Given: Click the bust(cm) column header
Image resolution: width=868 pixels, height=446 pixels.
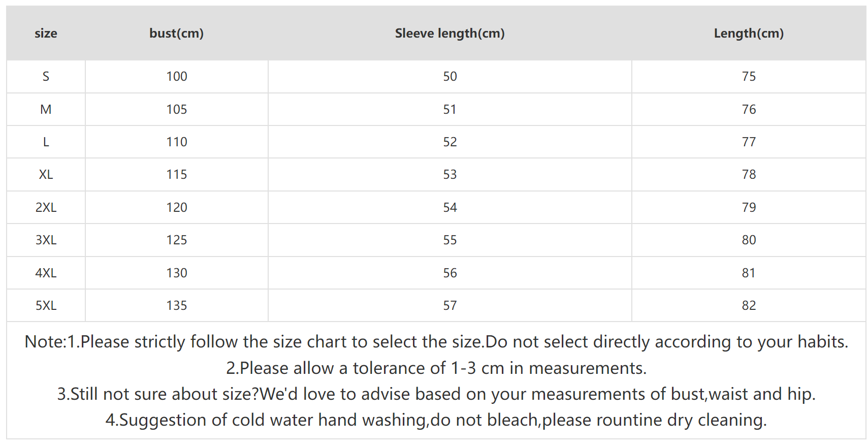Looking at the screenshot, I should click(x=176, y=34).
